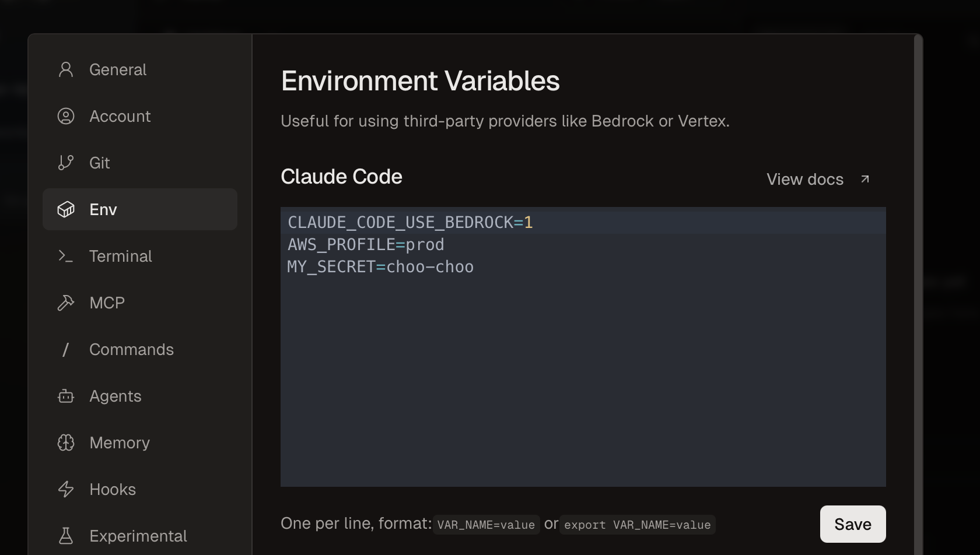Click the Account user icon
This screenshot has width=980, height=555.
click(x=65, y=116)
